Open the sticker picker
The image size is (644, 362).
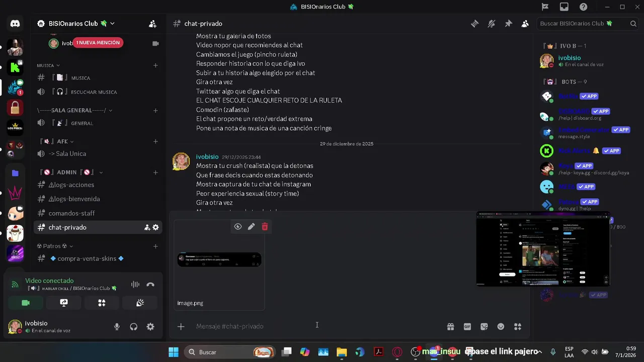pos(484,326)
